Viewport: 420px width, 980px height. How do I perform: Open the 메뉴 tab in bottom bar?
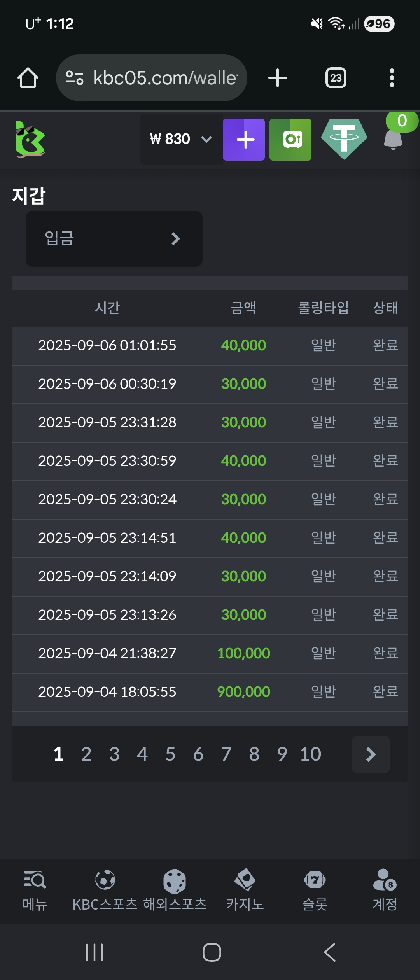(x=35, y=891)
